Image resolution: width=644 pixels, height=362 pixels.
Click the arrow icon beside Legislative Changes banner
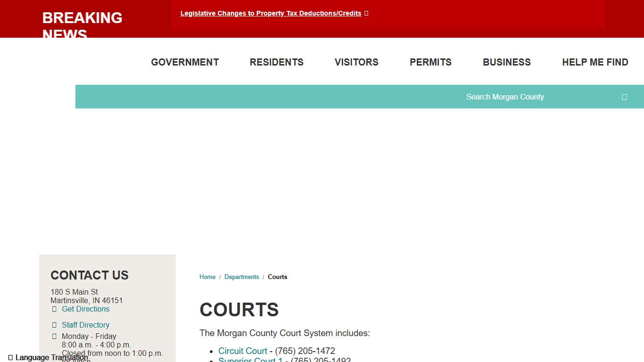click(366, 13)
